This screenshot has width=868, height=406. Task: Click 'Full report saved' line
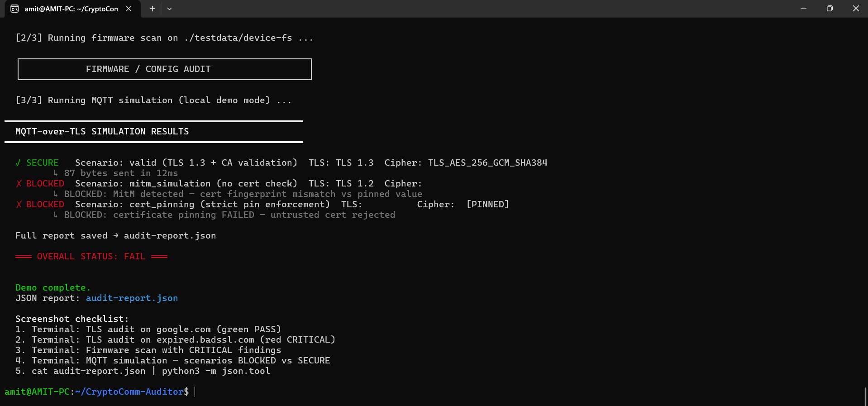point(115,235)
